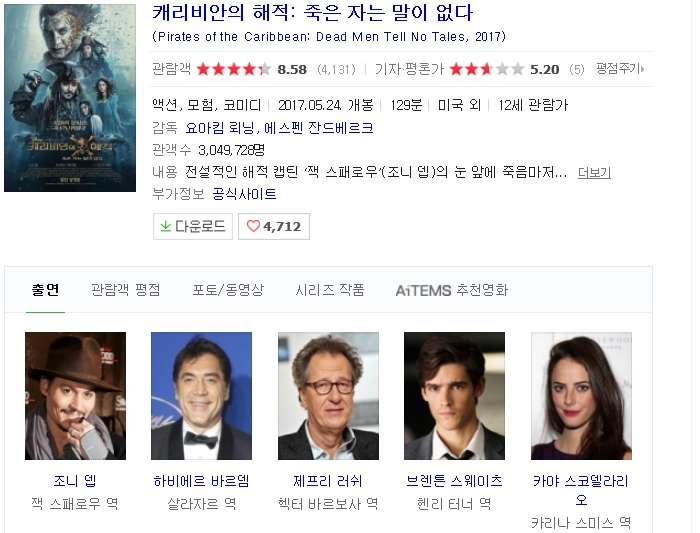Click the audience red star rating
This screenshot has height=533, width=700.
(233, 69)
